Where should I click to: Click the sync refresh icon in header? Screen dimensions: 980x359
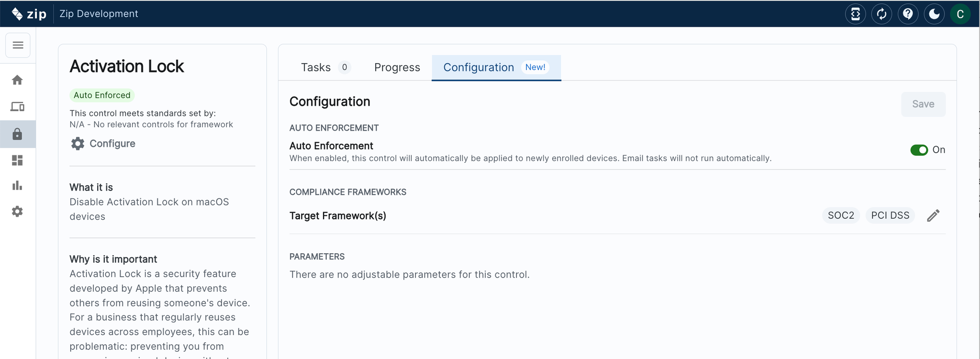point(881,14)
